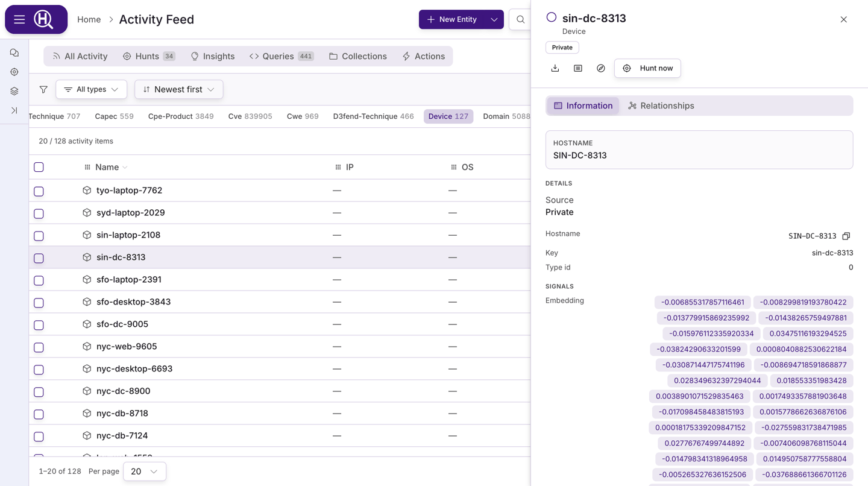868x486 pixels.
Task: Expand the New Entity dropdown arrow
Action: [x=494, y=19]
